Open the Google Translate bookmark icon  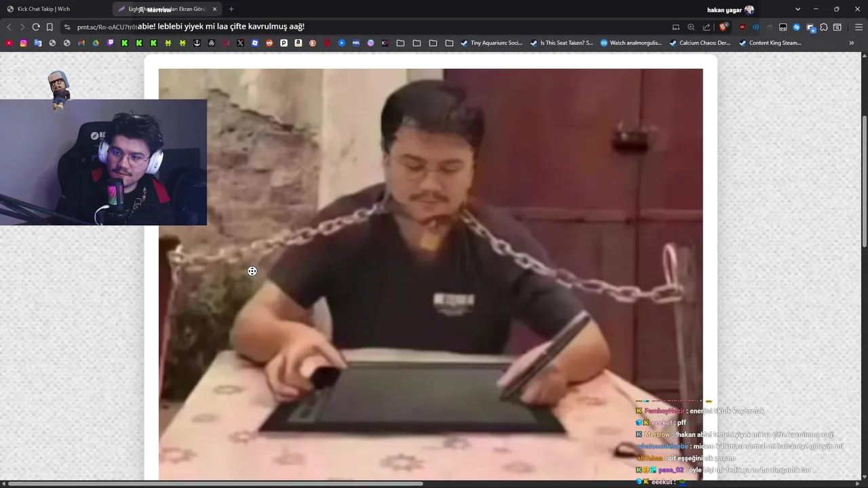(x=38, y=43)
